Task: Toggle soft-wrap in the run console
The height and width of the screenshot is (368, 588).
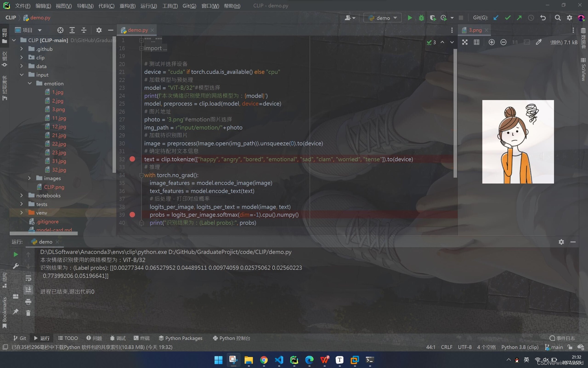Action: [x=28, y=278]
